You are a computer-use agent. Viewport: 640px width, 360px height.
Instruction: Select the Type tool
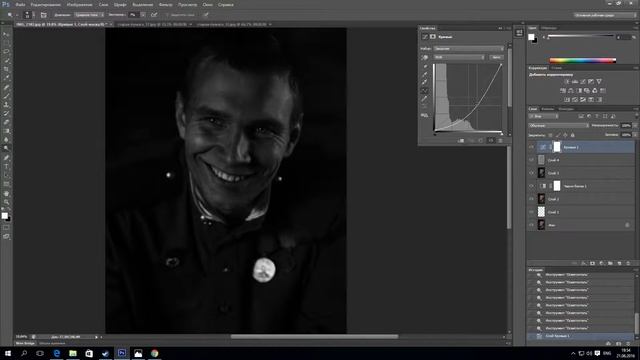coord(6,167)
